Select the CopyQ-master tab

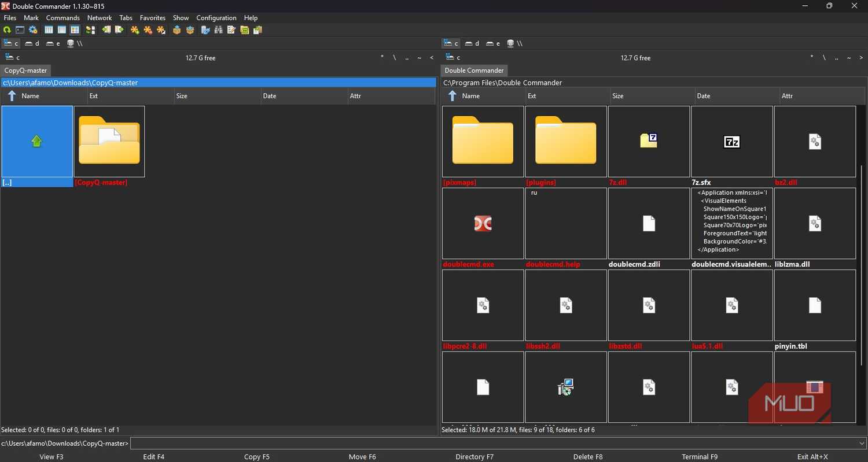[x=26, y=71]
